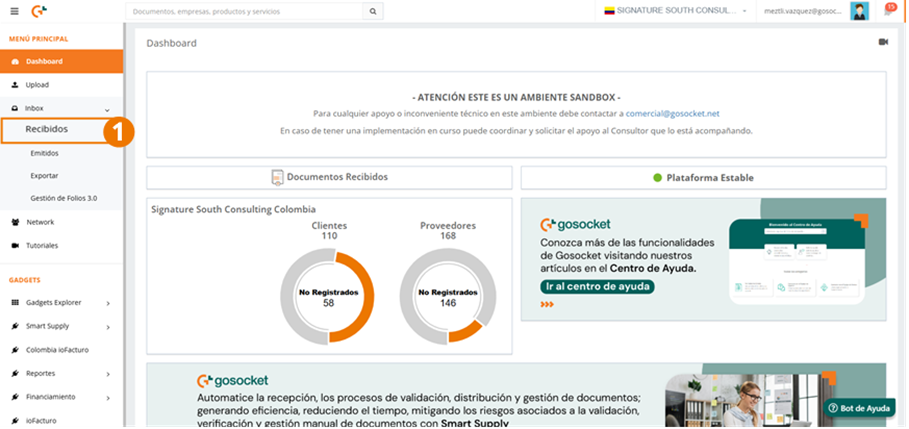The height and width of the screenshot is (429, 909).
Task: Click the Gadgets Explorer grid icon
Action: [x=15, y=303]
